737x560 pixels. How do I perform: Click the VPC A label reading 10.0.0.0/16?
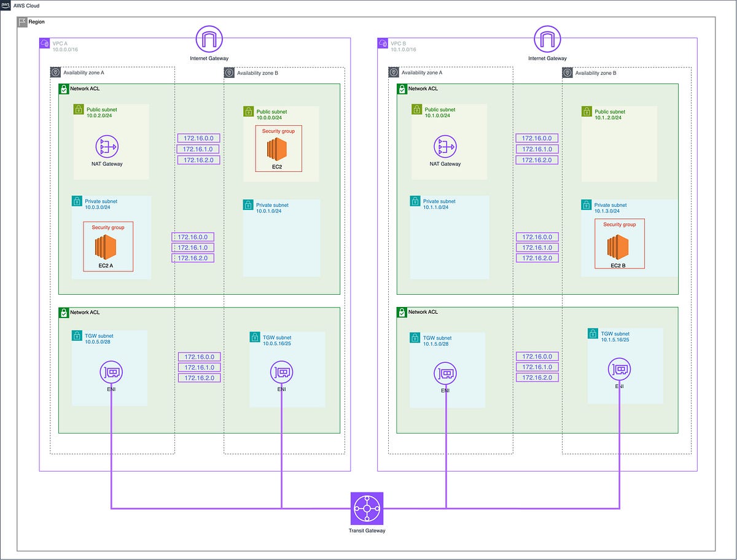tap(66, 49)
